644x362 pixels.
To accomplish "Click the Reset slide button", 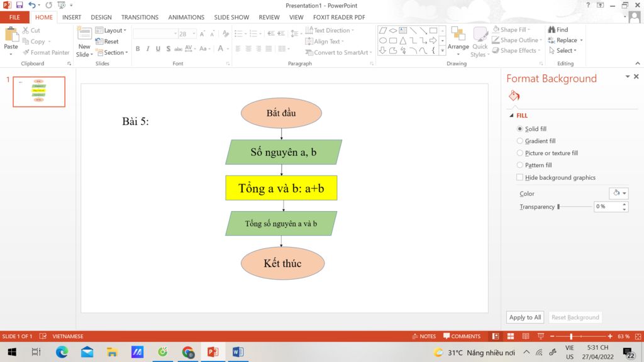I will coord(107,41).
